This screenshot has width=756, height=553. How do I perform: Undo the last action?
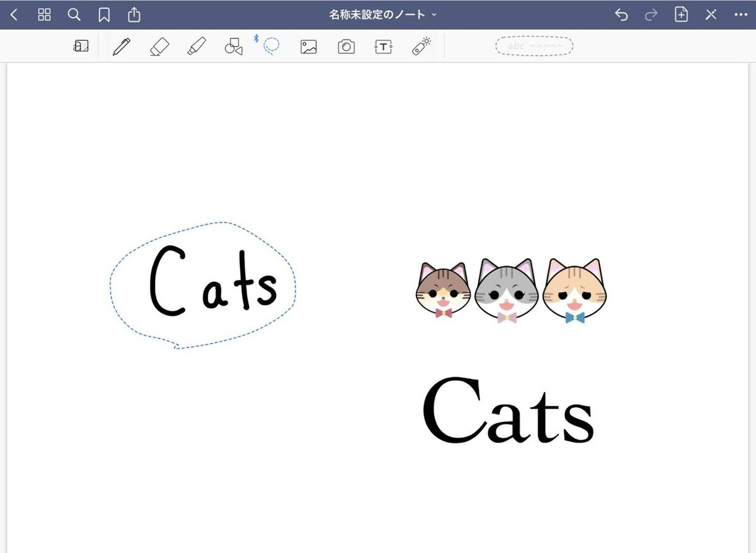(x=621, y=15)
